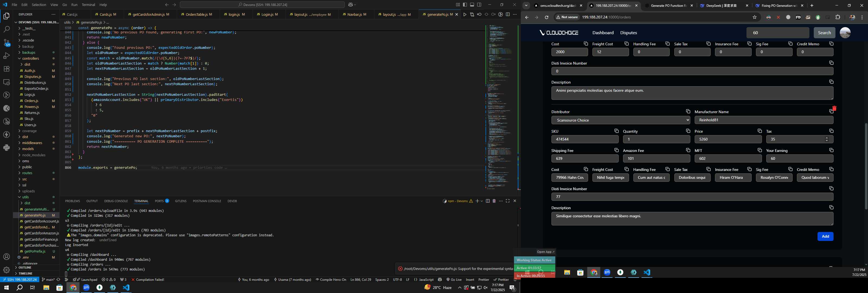Toggle Insert mode in the status bar
Image resolution: width=868 pixels, height=293 pixels.
(x=470, y=279)
